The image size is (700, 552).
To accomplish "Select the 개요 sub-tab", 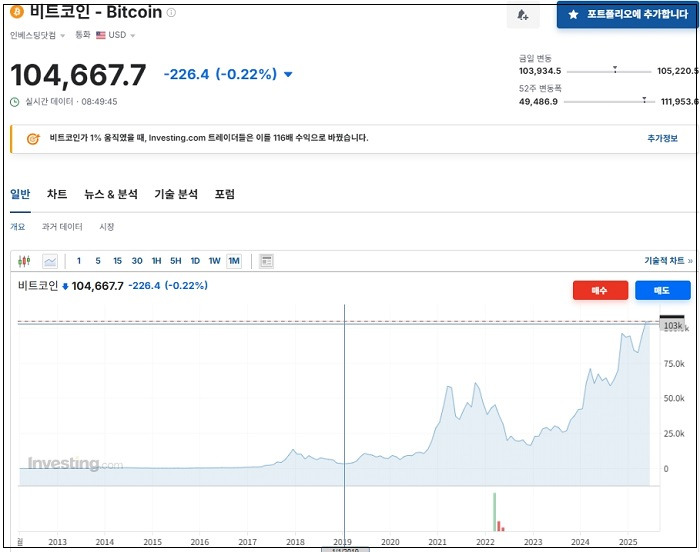I will 17,227.
